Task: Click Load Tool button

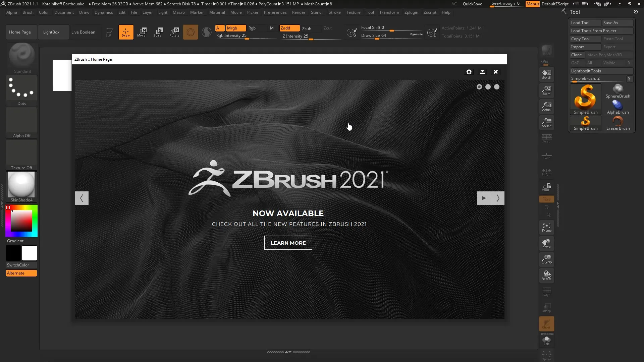Action: click(x=585, y=23)
